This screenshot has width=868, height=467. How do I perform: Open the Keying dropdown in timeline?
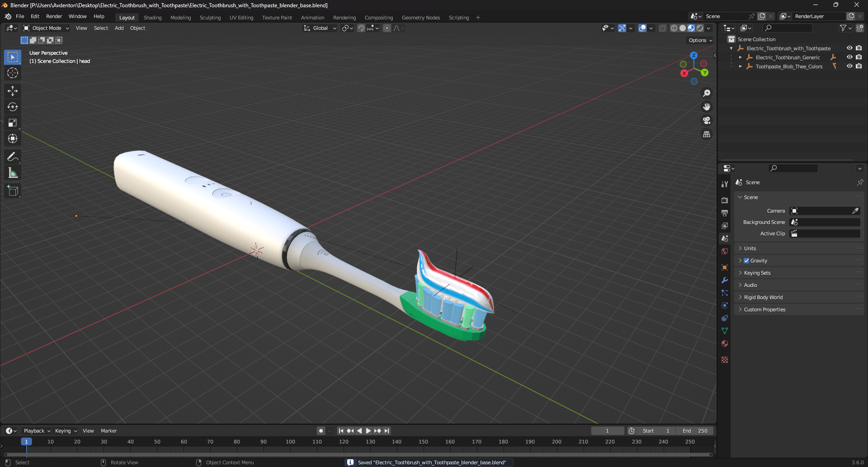coord(66,431)
